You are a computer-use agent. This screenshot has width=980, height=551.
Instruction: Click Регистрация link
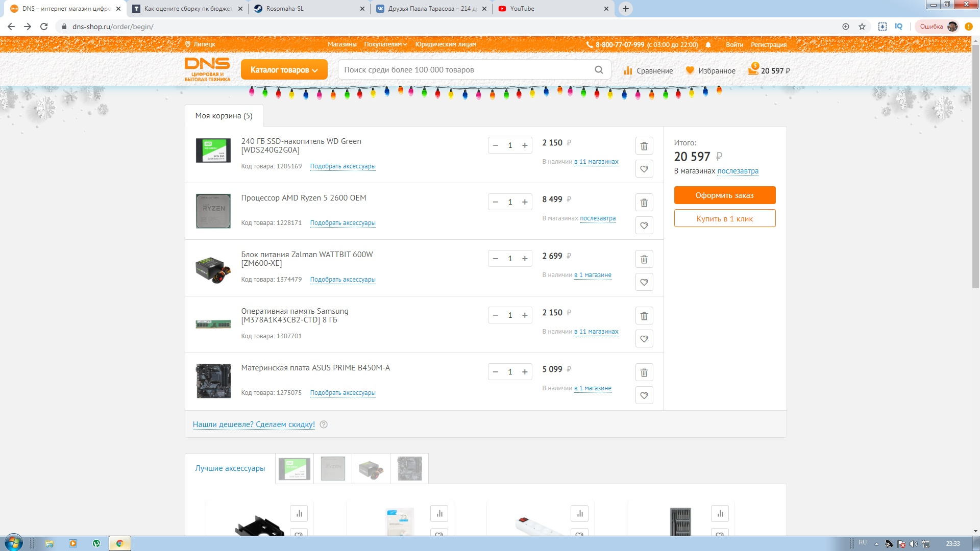[x=769, y=44]
